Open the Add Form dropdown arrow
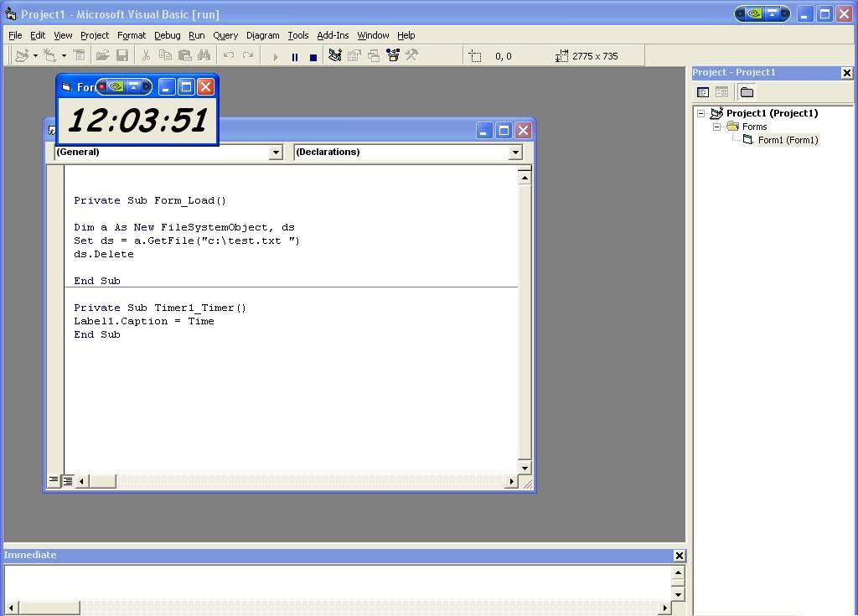Image resolution: width=858 pixels, height=616 pixels. click(x=64, y=55)
